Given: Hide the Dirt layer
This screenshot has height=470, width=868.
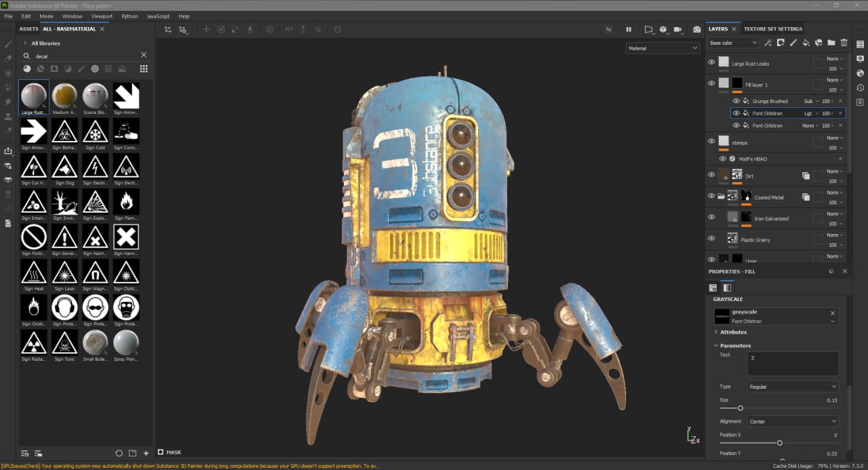Looking at the screenshot, I should pyautogui.click(x=711, y=175).
